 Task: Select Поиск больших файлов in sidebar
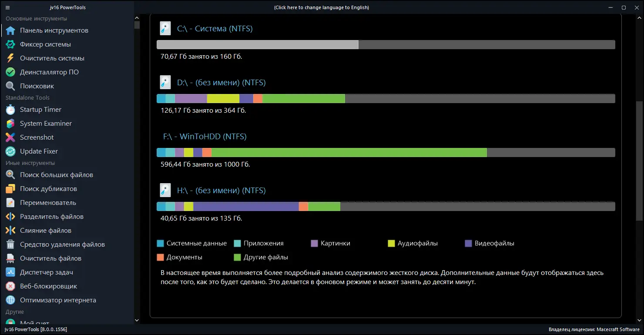(56, 175)
